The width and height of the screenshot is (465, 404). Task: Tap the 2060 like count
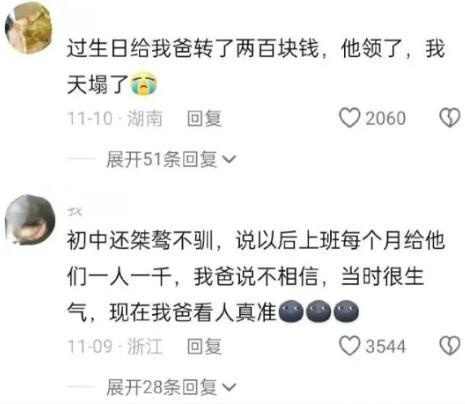click(386, 118)
